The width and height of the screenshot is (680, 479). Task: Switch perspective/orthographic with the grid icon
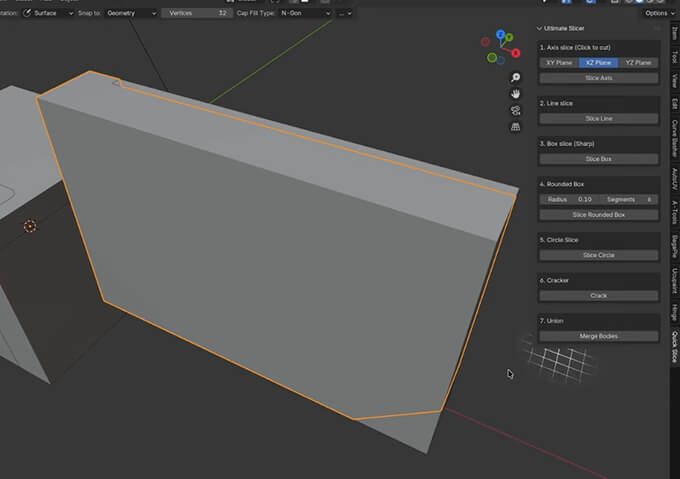(515, 126)
